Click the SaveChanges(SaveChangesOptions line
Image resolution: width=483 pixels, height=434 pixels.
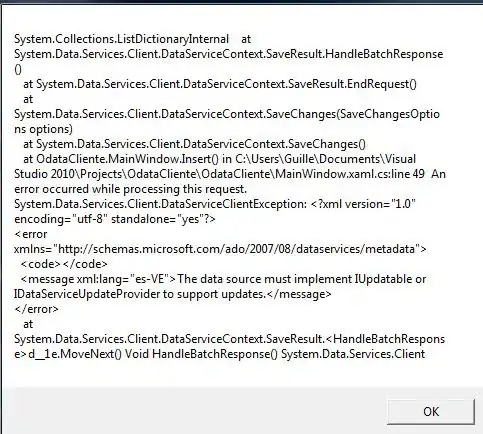pos(227,114)
